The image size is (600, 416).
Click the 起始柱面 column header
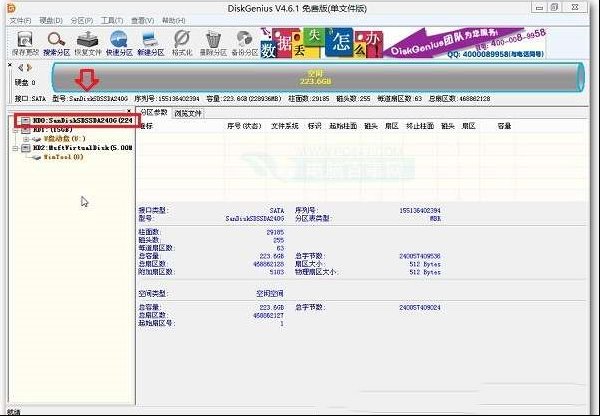point(343,126)
